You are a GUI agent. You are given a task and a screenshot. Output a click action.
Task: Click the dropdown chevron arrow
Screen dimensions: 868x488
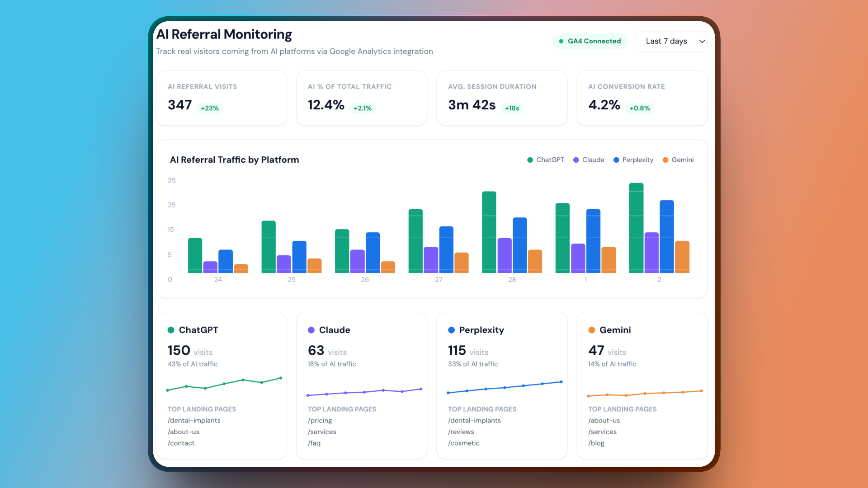coord(702,41)
